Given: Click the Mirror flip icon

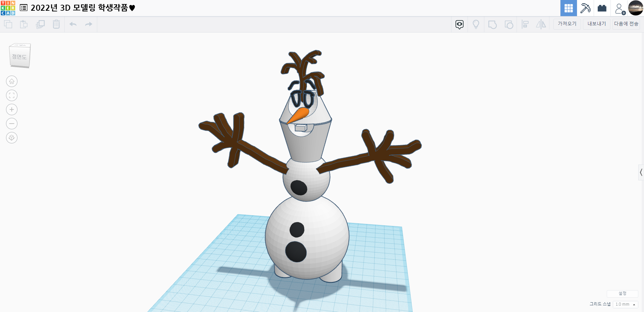Looking at the screenshot, I should click(541, 25).
